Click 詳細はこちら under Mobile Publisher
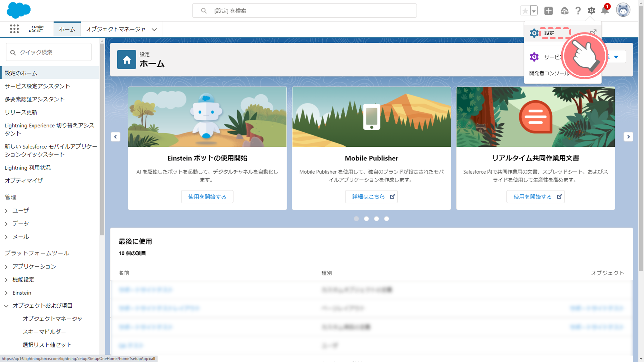Screen dimensions: 644x362 371,197
